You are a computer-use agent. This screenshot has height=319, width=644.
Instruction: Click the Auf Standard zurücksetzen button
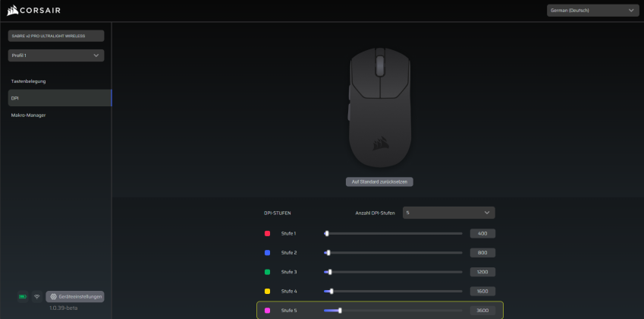click(x=379, y=182)
